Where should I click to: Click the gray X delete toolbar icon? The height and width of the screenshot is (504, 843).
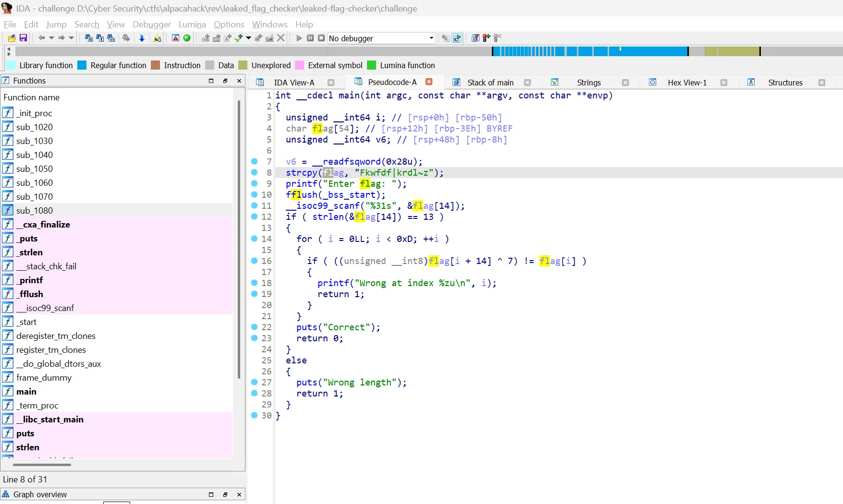point(281,38)
